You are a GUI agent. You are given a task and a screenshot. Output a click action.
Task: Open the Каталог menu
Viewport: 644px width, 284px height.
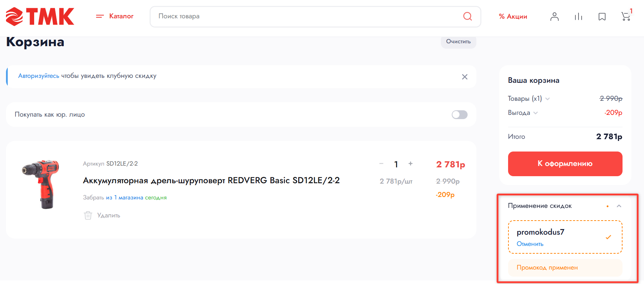pyautogui.click(x=115, y=16)
